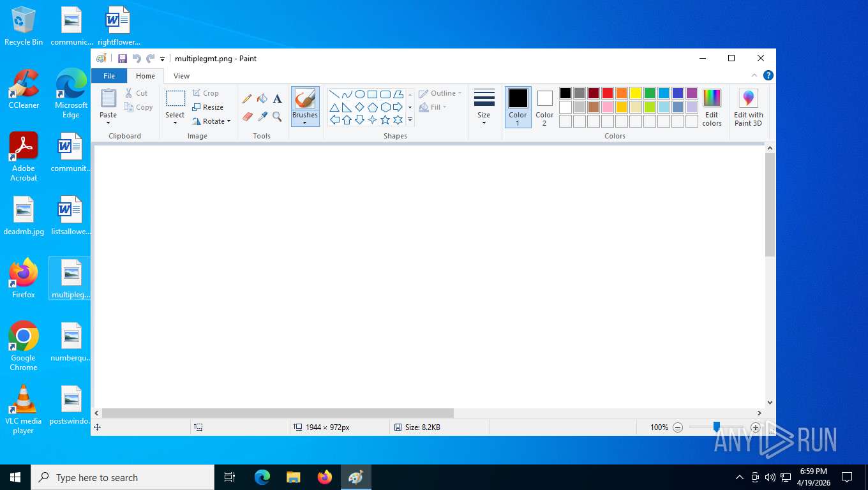This screenshot has height=490, width=868.
Task: Open Customize Quick Access Toolbar dropdown
Action: point(162,59)
